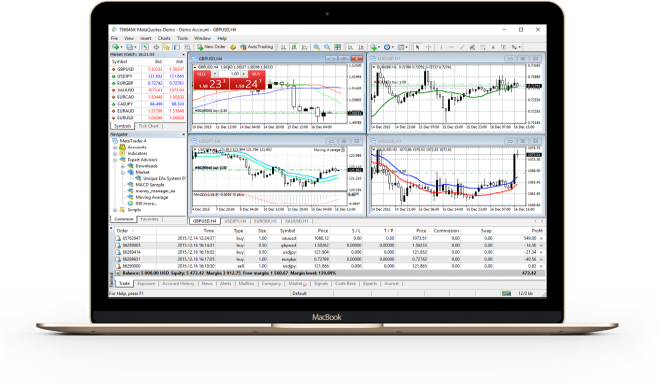
Task: Draw a horizontal line tool
Action: (452, 47)
